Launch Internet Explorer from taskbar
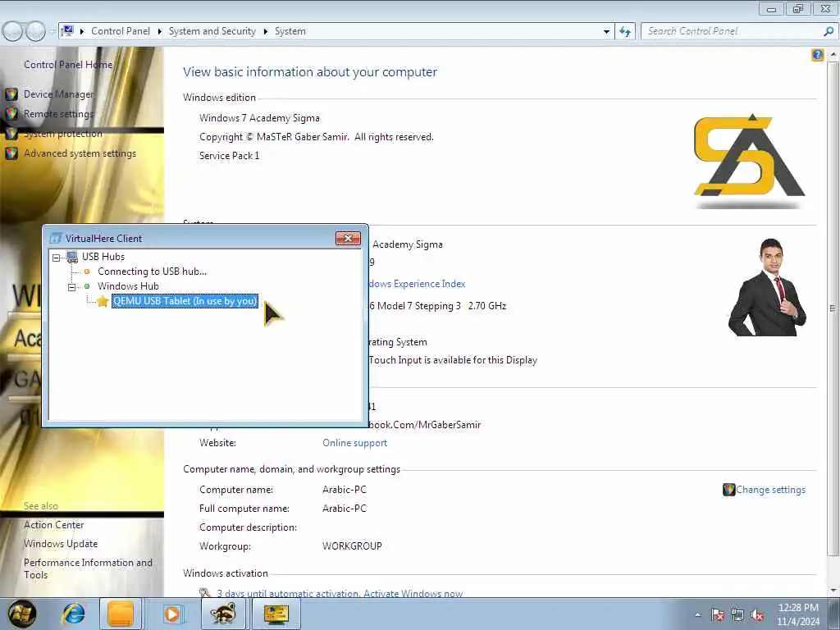Image resolution: width=840 pixels, height=630 pixels. (x=74, y=614)
